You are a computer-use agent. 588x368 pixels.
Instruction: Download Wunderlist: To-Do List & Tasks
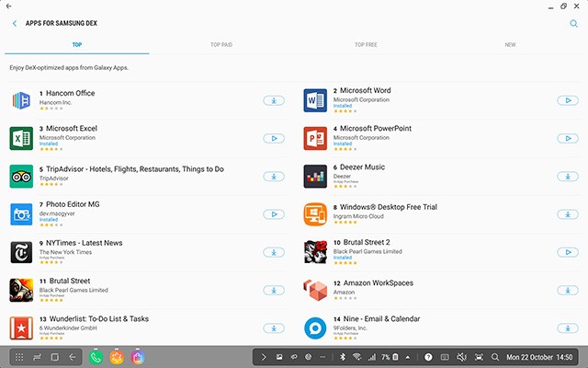point(274,328)
